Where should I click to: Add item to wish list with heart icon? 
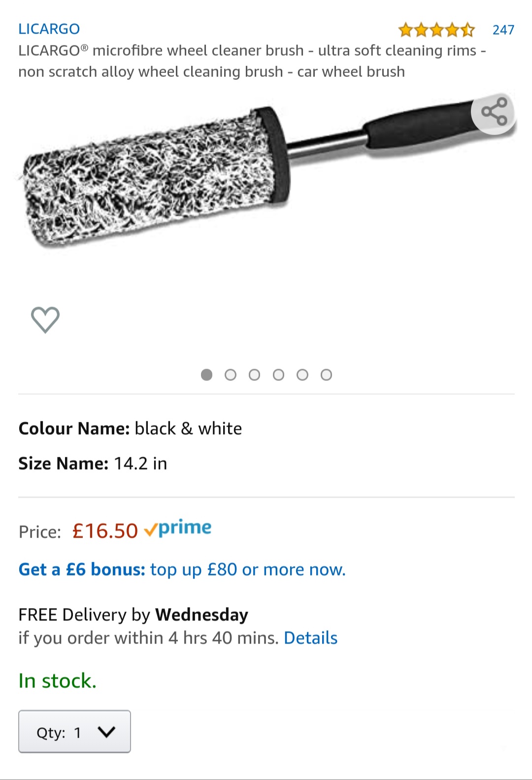click(x=45, y=320)
